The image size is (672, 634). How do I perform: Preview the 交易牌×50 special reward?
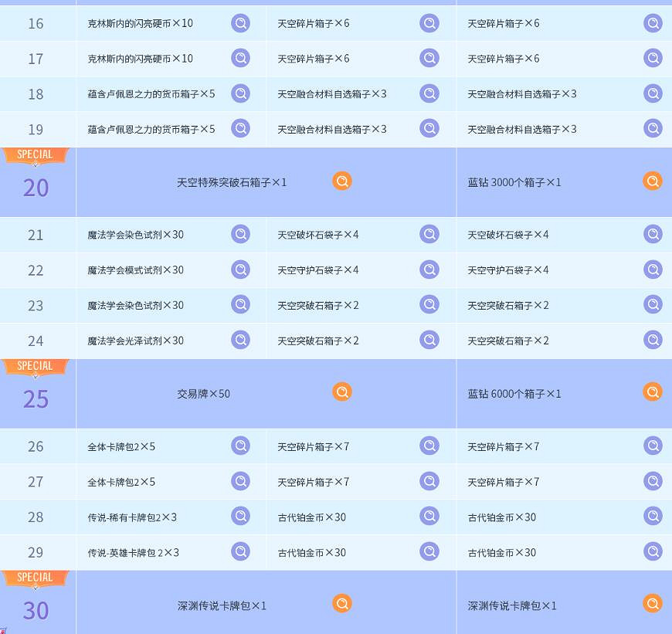[x=342, y=392]
